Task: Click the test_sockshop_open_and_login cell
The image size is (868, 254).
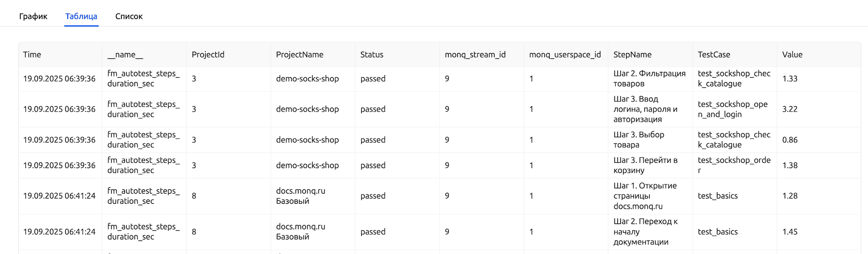Action: (733, 109)
